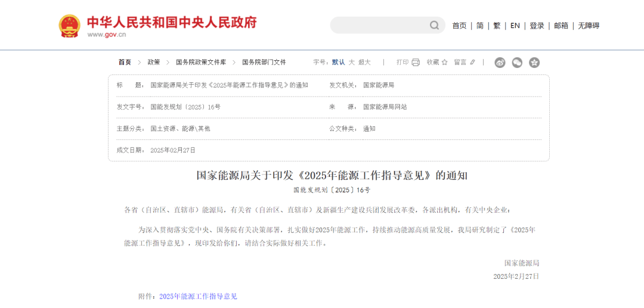The image size is (644, 308).
Task: Go to 首页 in breadcrumb
Action: pos(125,63)
